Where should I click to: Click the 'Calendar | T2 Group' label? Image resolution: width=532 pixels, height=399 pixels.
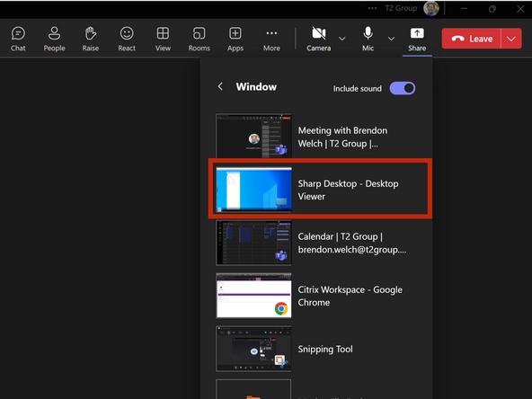coord(352,243)
